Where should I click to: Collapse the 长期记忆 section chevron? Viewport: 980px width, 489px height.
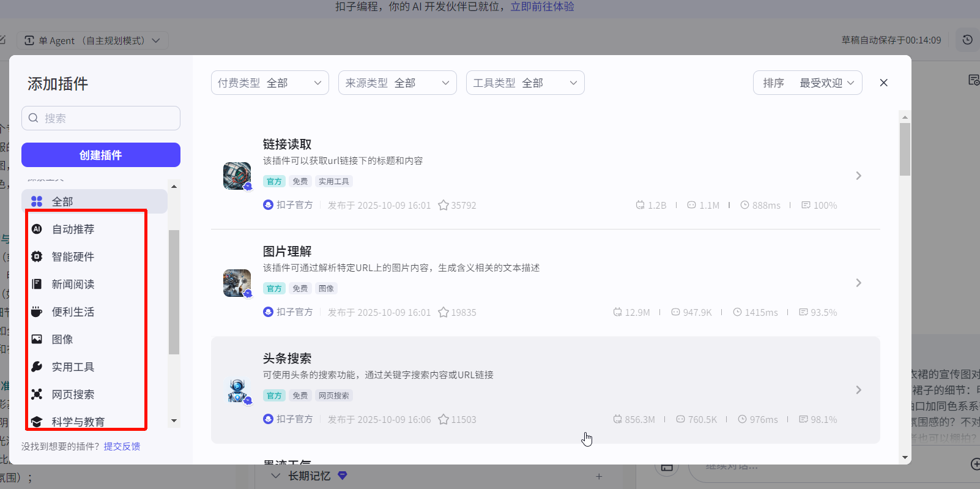(x=275, y=476)
